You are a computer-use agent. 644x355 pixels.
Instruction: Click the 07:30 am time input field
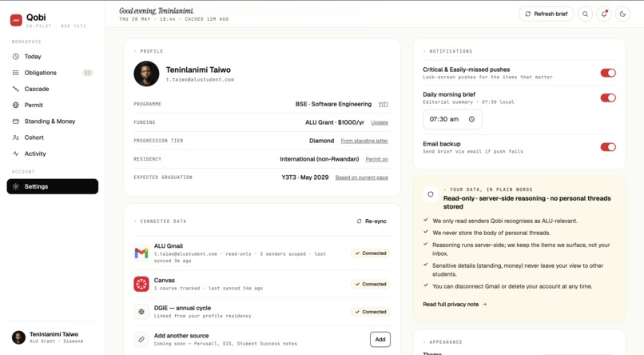coord(452,119)
